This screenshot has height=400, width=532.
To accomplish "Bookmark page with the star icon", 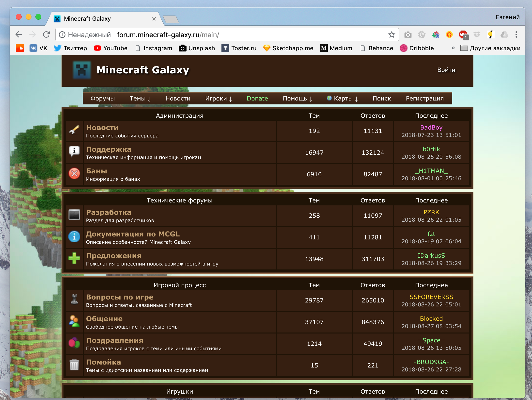I will point(391,35).
